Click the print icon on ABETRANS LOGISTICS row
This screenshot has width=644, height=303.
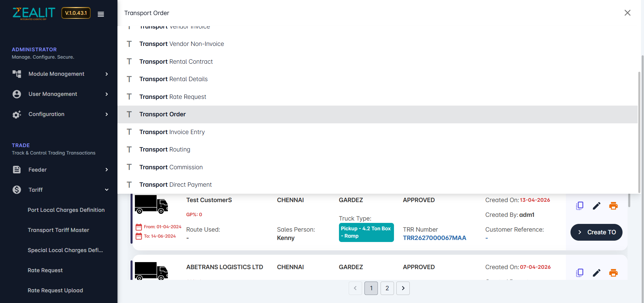point(613,273)
